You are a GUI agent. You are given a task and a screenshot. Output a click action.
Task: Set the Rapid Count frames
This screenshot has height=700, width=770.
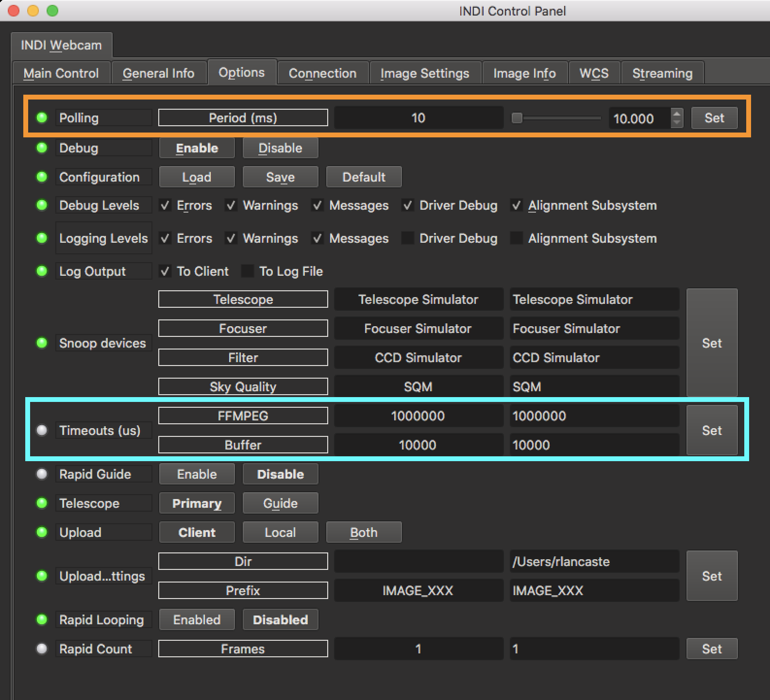click(x=712, y=649)
